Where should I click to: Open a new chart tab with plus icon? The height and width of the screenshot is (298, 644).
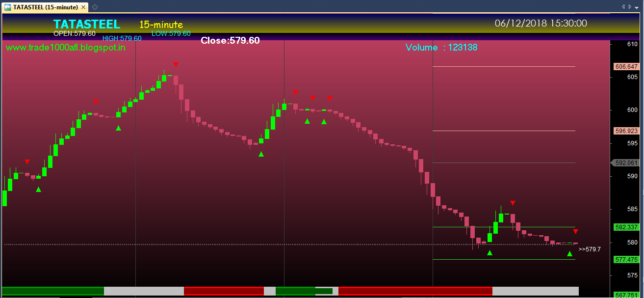coord(95,7)
